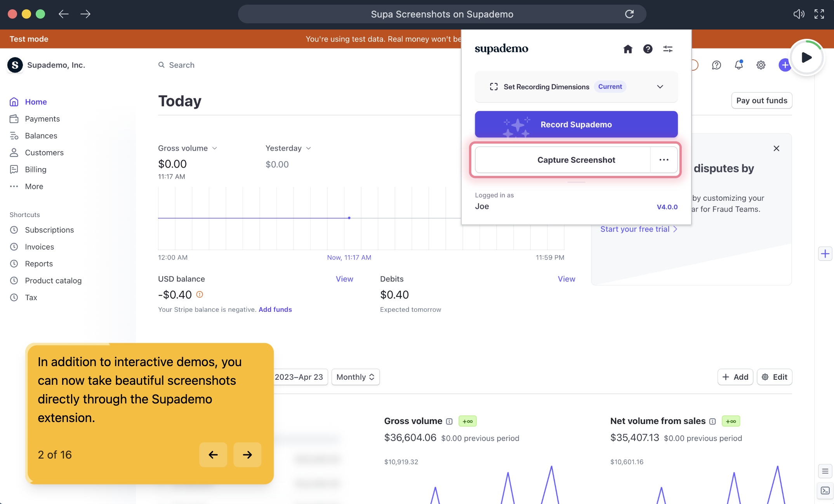Click the Edit button for reports

click(x=775, y=377)
